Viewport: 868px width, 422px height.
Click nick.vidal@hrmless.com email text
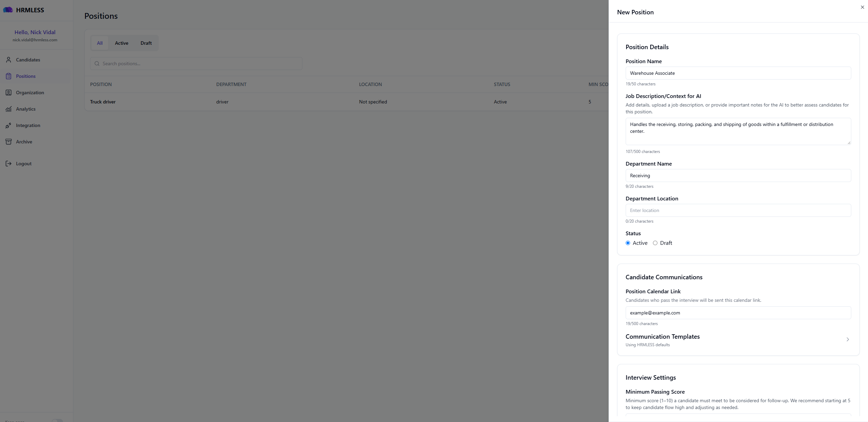point(35,40)
